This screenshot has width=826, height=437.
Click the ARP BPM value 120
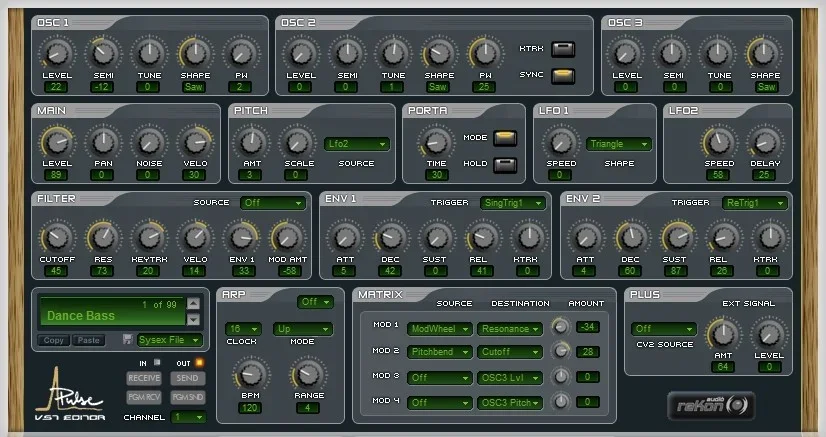pyautogui.click(x=250, y=408)
